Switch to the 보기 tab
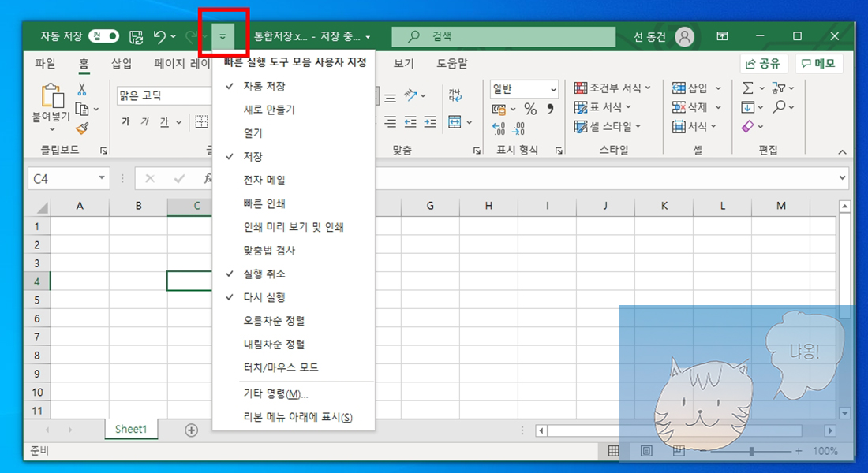The height and width of the screenshot is (473, 868). click(403, 64)
